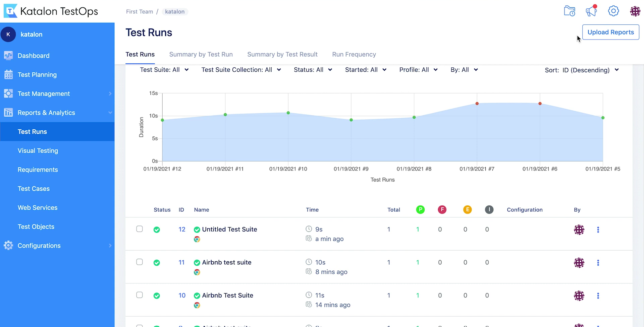Screen dimensions: 644x327
Task: Click the passed status icon for run 11
Action: pos(157,263)
